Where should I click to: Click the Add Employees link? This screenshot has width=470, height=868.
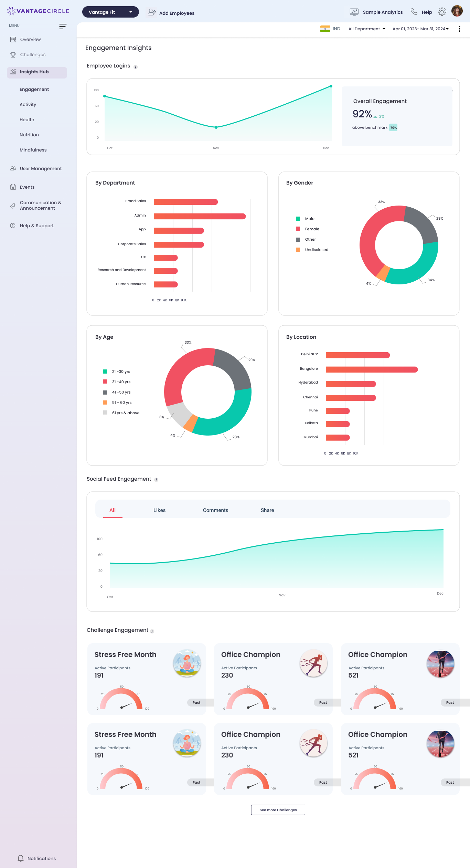[x=177, y=13]
